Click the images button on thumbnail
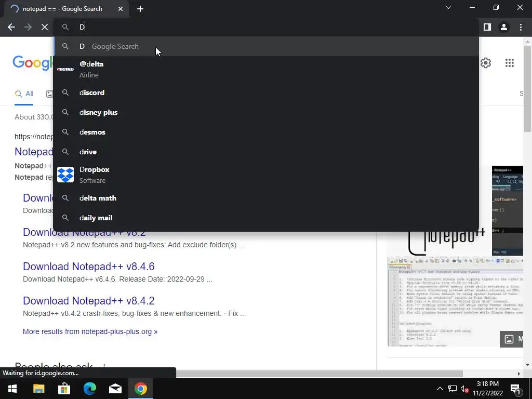This screenshot has height=399, width=532. tap(511, 339)
